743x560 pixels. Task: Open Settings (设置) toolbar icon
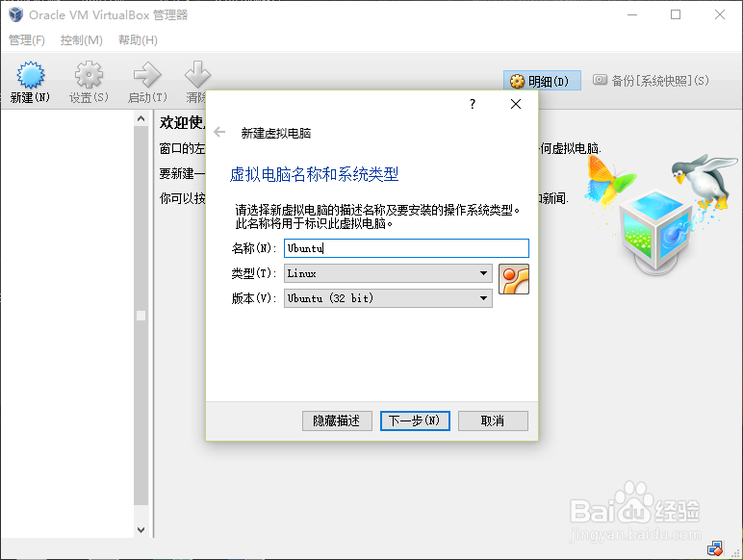click(x=89, y=75)
